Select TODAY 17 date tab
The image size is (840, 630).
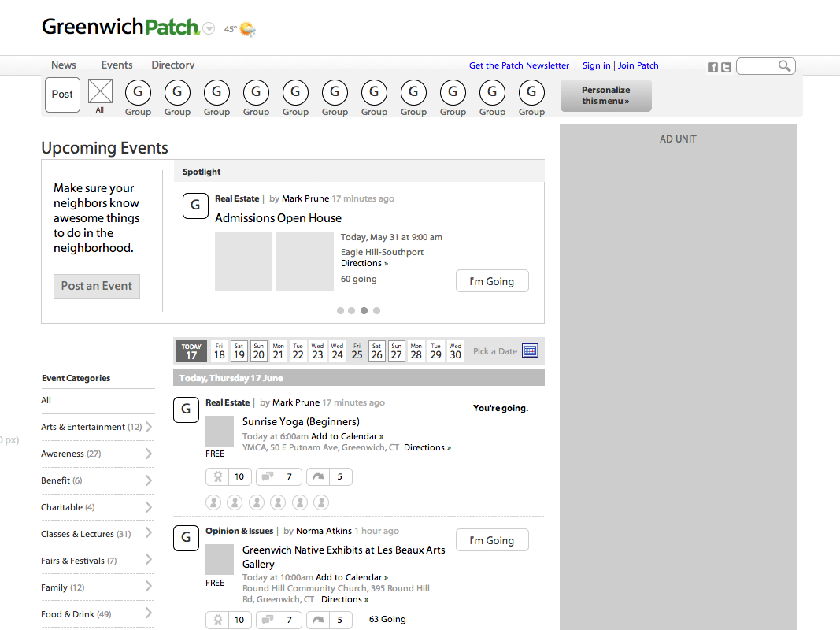(x=191, y=351)
